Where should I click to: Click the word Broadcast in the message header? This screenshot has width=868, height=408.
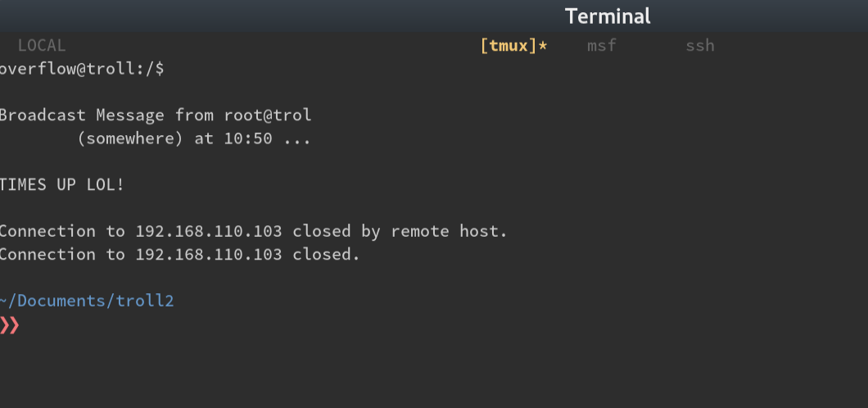[43, 116]
